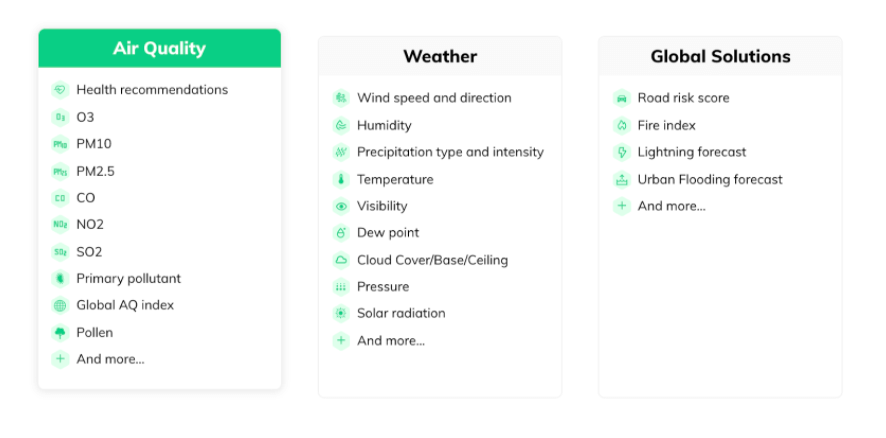Viewport: 886px width, 438px height.
Task: Click the O3 ozone icon
Action: [x=60, y=117]
